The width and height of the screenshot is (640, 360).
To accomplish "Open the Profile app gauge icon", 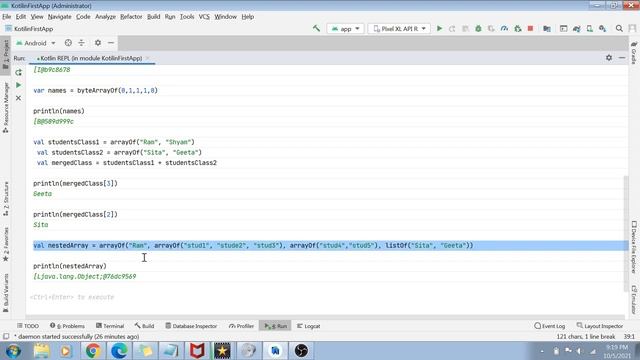I will (504, 29).
